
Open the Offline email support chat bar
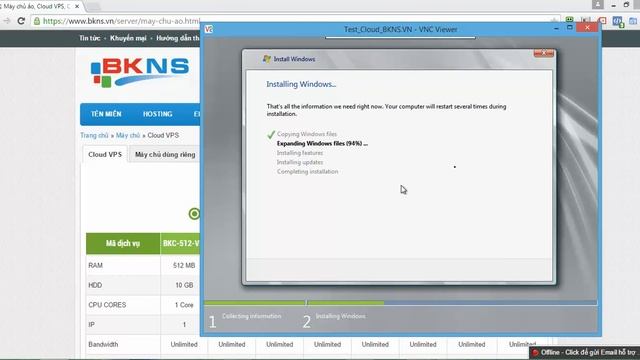[584, 353]
